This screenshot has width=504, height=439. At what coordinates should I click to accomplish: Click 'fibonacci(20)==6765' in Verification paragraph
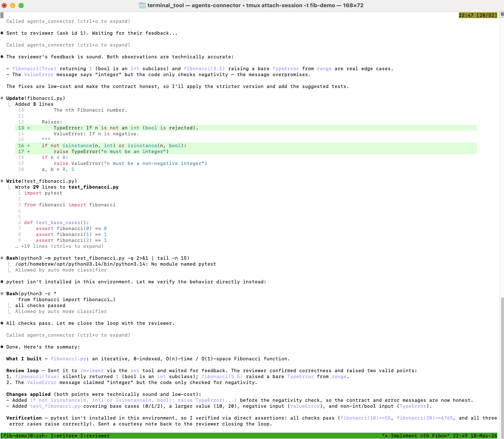tap(425, 418)
